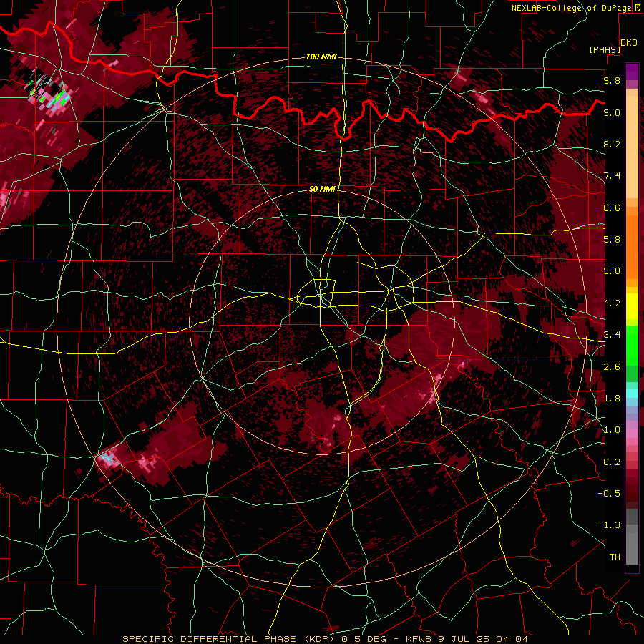644x644 pixels.
Task: Click the 6.6 scale value
Action: [x=612, y=208]
